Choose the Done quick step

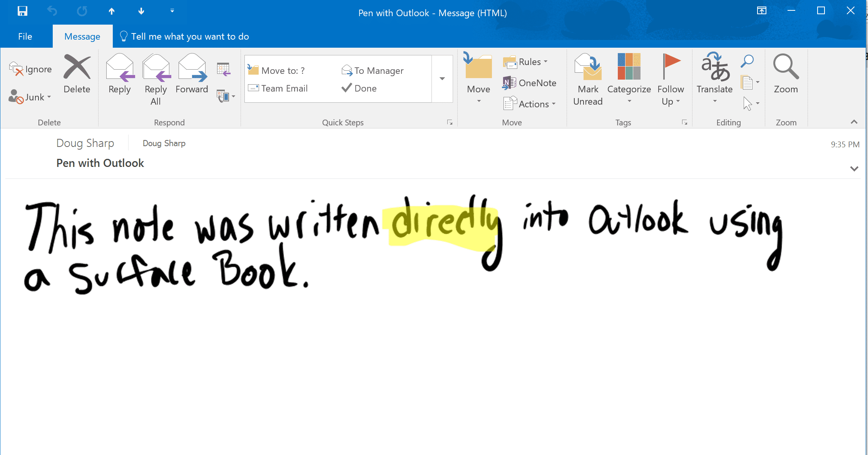(x=359, y=88)
